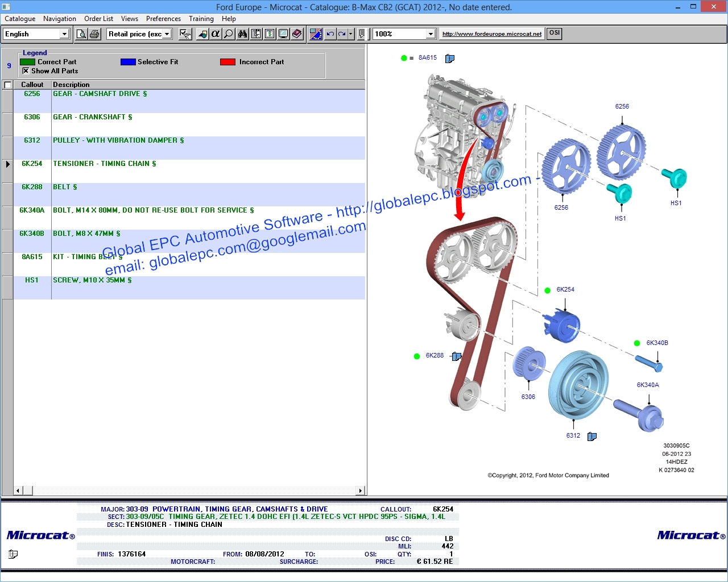Image resolution: width=728 pixels, height=582 pixels.
Task: Expand the zoom 100% dropdown
Action: click(431, 34)
